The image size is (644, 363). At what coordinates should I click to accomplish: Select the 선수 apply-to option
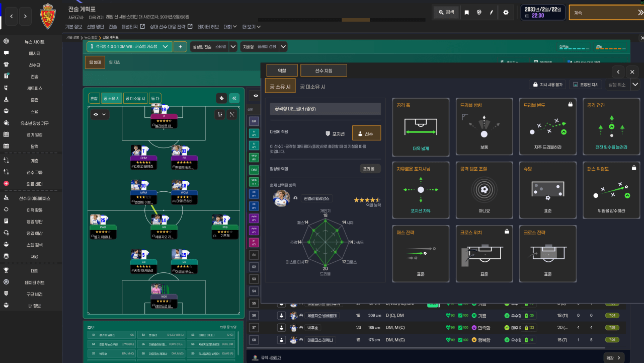pos(366,133)
